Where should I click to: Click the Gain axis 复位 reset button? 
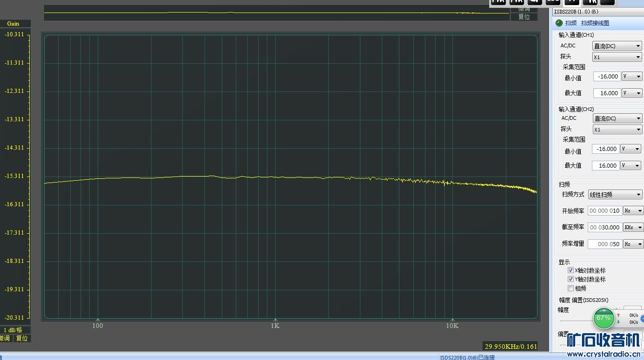[22, 338]
